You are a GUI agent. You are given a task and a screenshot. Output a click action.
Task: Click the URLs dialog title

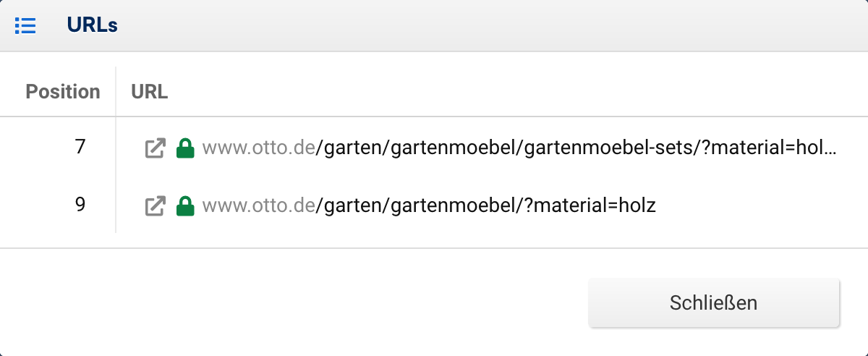point(92,26)
